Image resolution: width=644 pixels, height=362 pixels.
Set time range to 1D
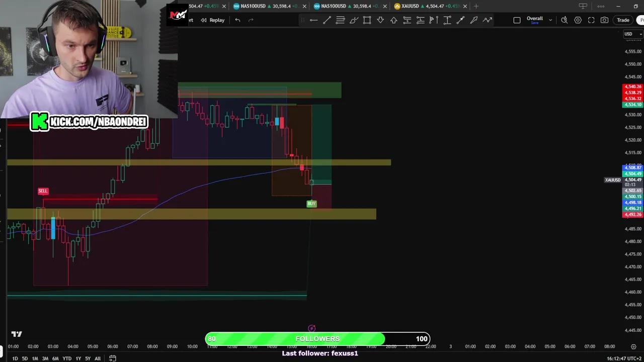click(x=15, y=358)
